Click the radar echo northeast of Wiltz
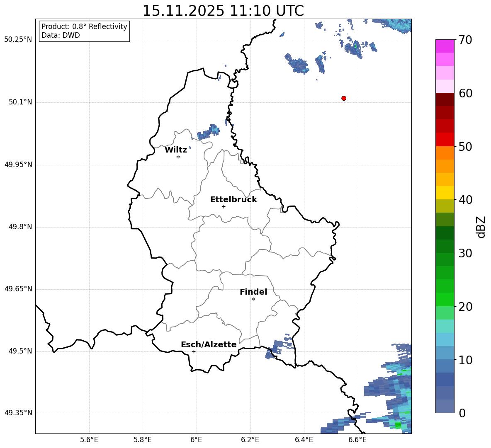 click(x=208, y=132)
